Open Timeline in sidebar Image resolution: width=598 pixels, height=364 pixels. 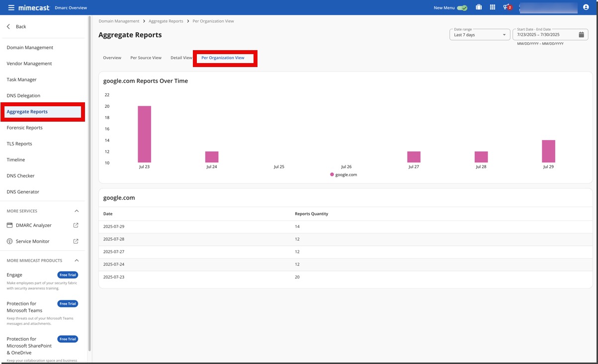pos(16,160)
